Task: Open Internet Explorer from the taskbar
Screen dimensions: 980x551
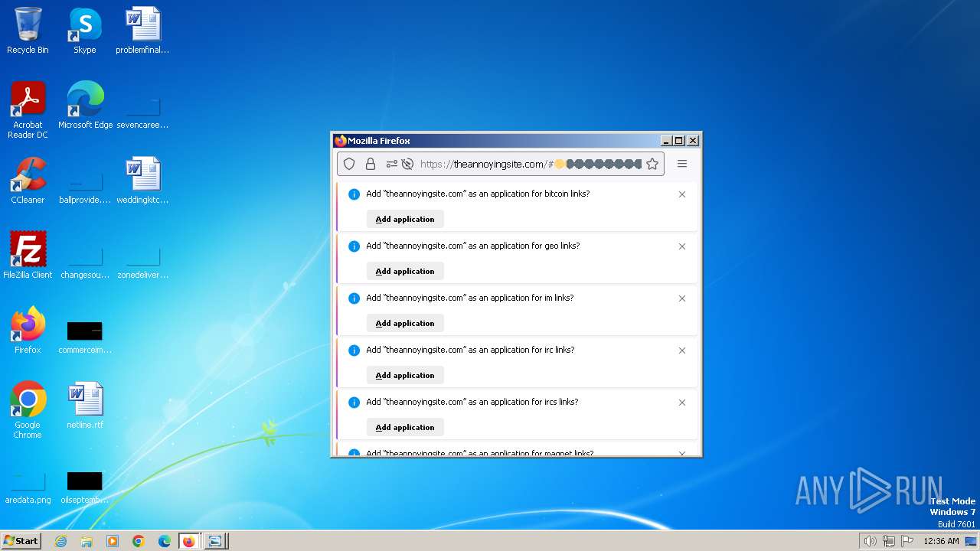Action: point(60,541)
